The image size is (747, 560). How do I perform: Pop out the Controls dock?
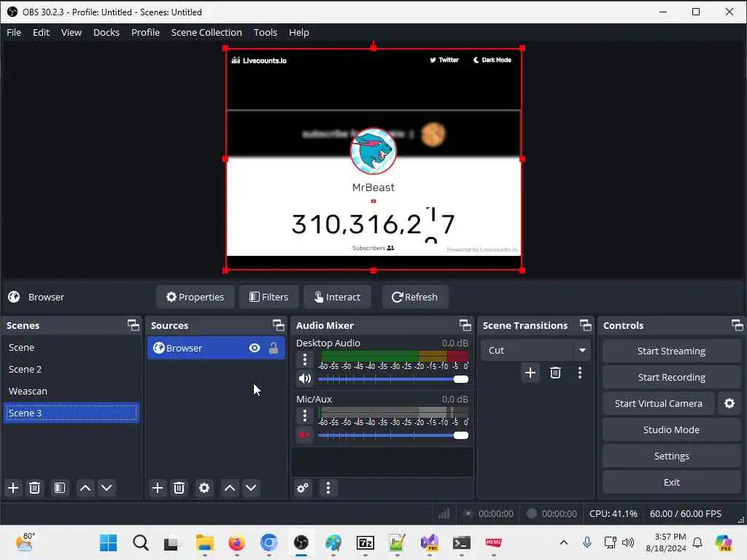tap(737, 325)
